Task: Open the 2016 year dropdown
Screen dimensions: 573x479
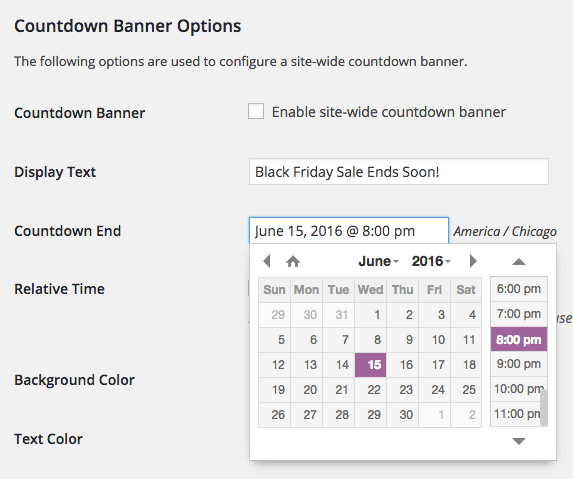Action: tap(431, 261)
